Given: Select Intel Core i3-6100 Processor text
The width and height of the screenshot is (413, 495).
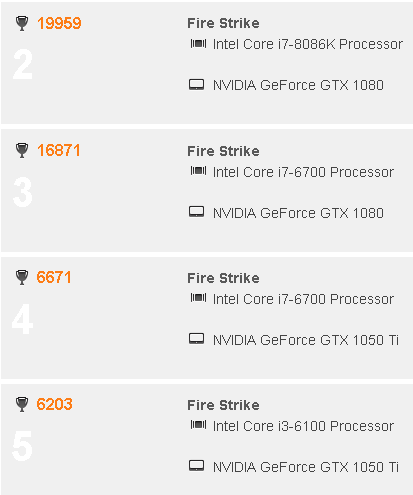Looking at the screenshot, I should [303, 426].
